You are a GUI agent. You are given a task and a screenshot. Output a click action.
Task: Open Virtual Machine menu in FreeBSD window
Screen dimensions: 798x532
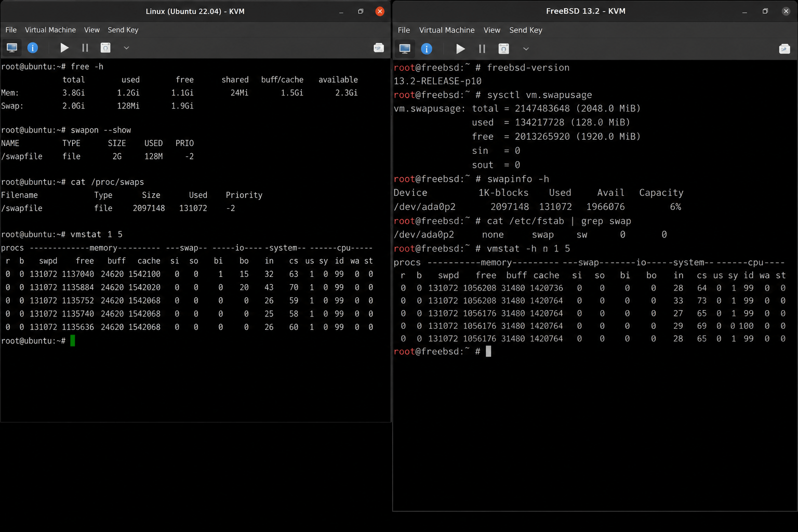pos(447,30)
